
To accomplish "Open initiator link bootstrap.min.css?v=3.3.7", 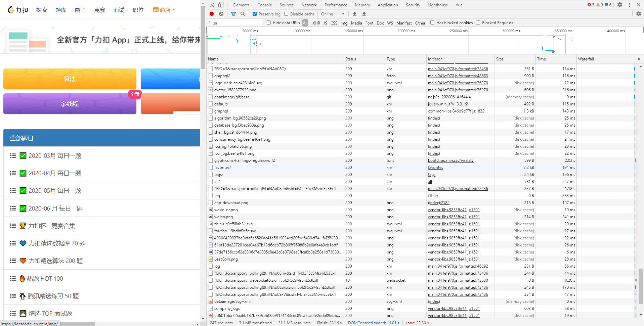I will [451, 160].
